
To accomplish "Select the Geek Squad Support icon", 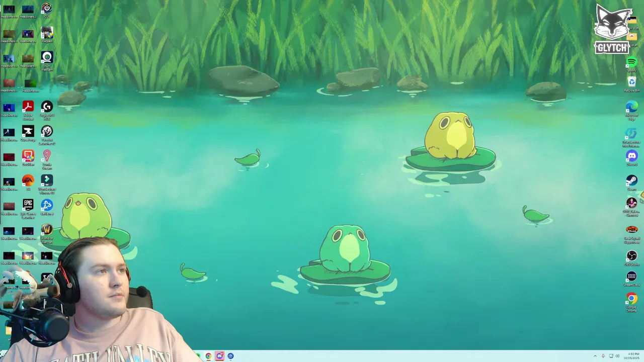I will (x=631, y=233).
